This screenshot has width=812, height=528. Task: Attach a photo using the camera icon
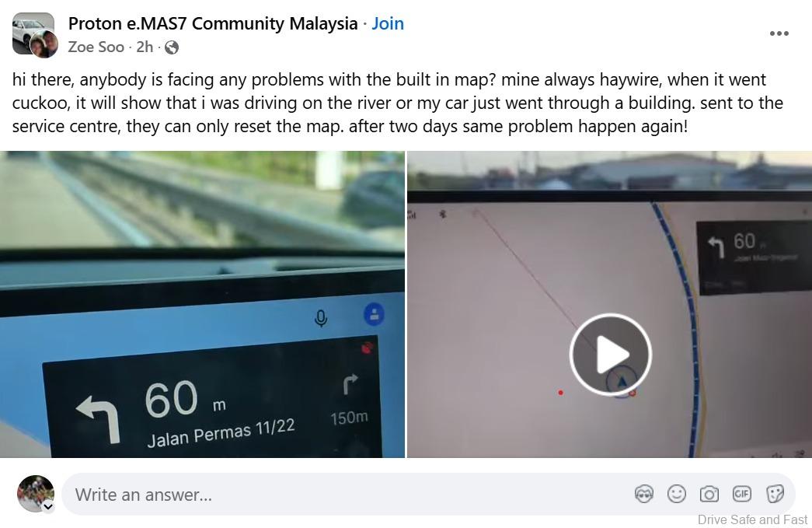[x=709, y=494]
